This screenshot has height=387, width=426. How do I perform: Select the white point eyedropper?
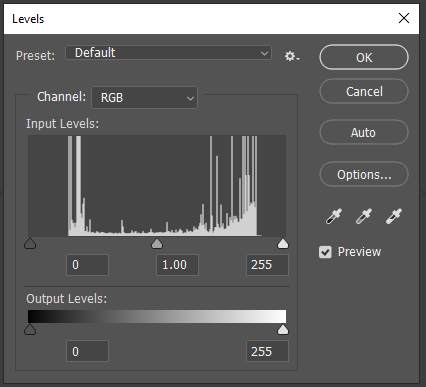click(394, 216)
